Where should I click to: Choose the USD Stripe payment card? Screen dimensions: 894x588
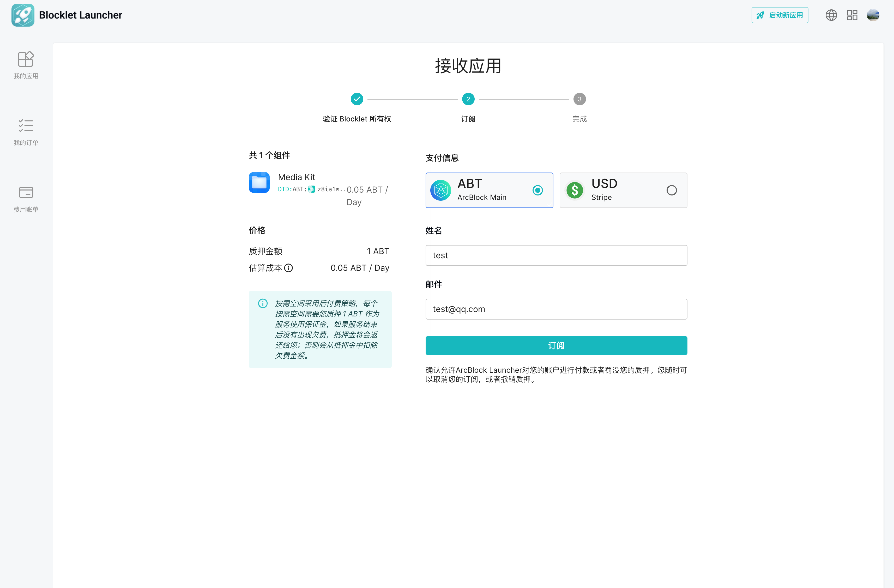pyautogui.click(x=623, y=190)
